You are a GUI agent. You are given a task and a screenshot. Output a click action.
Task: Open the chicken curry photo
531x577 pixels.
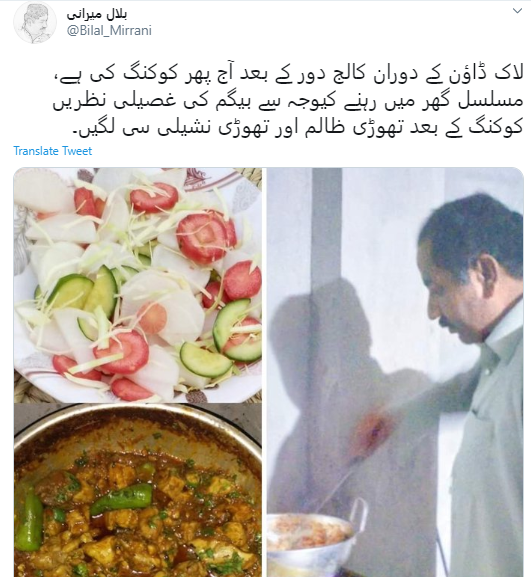(138, 490)
